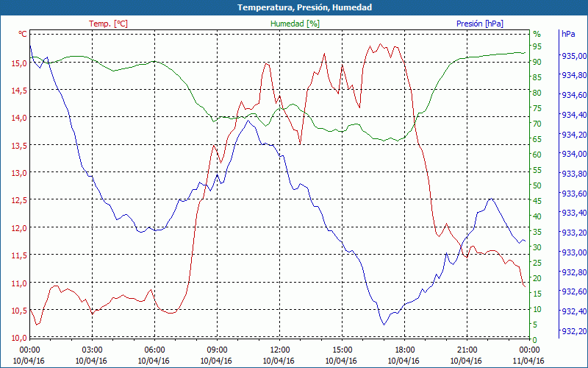Click humidity axis value '70'

(537, 124)
